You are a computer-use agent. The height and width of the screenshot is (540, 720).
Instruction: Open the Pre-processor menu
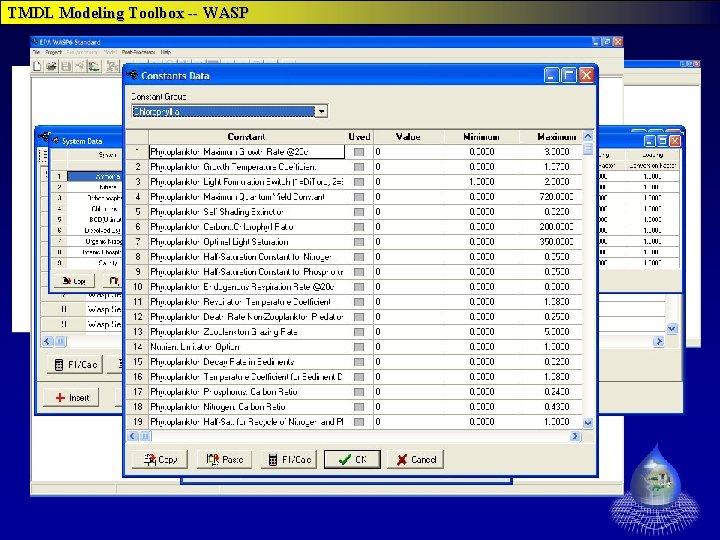(83, 52)
